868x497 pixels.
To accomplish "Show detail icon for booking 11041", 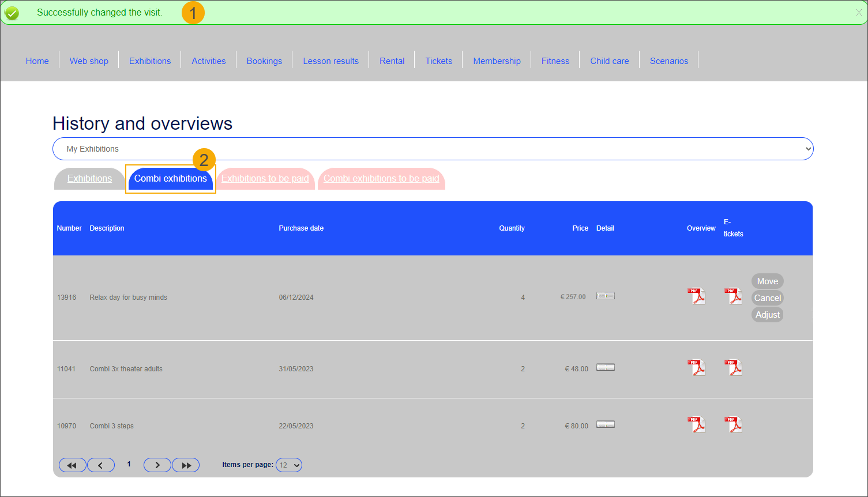I will pyautogui.click(x=605, y=368).
